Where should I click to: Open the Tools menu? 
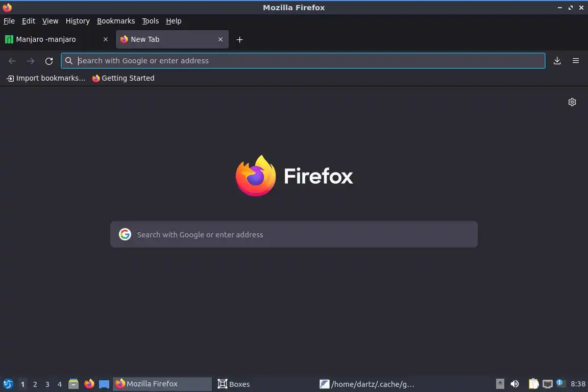tap(151, 21)
